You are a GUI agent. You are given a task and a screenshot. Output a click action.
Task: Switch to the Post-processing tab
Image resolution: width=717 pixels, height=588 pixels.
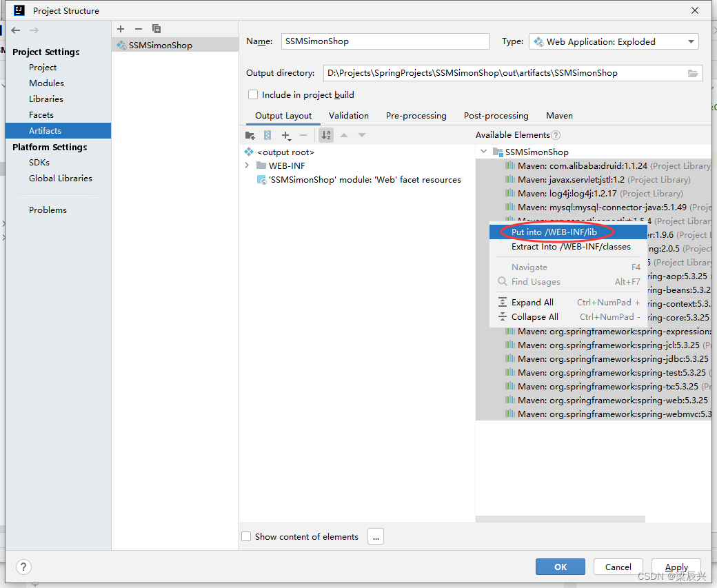click(496, 116)
